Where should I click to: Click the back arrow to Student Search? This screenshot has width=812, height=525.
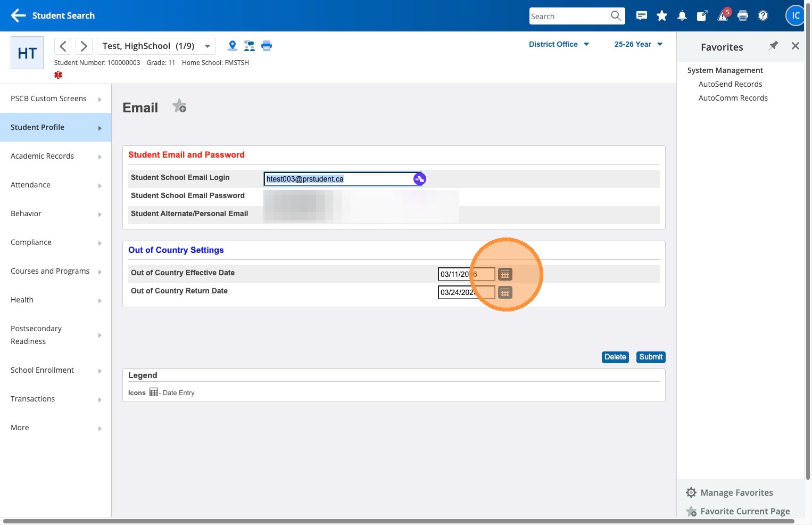(18, 16)
